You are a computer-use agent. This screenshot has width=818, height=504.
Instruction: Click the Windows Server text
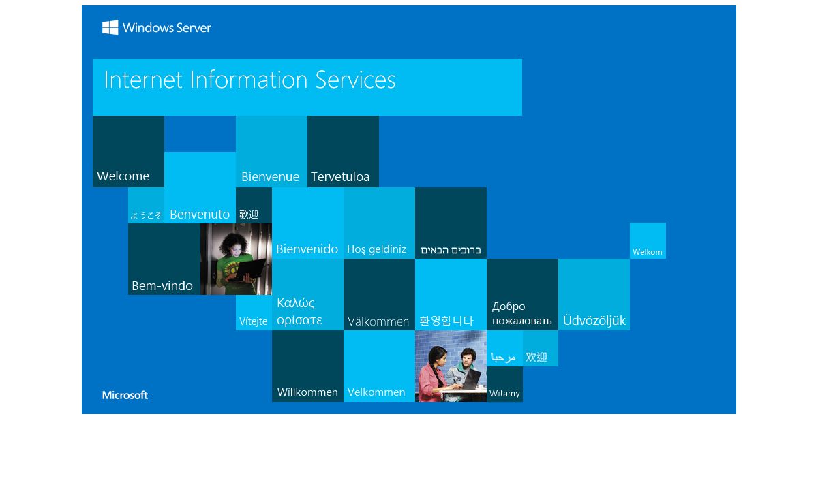(x=167, y=28)
